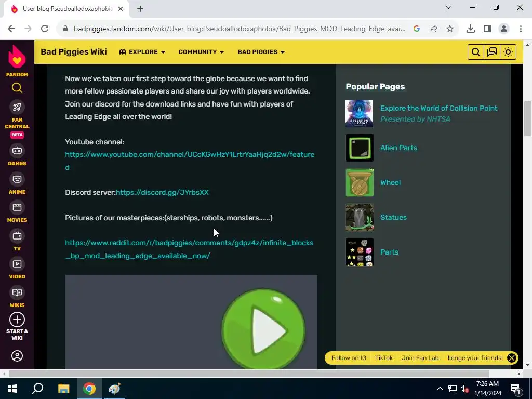Click the Statues thumbnail image

(360, 218)
